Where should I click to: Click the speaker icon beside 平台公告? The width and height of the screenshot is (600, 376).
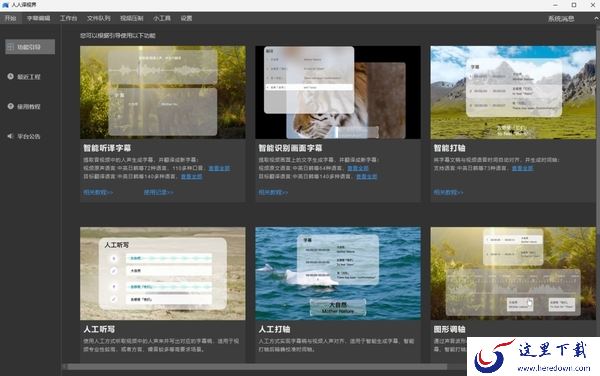[10, 136]
